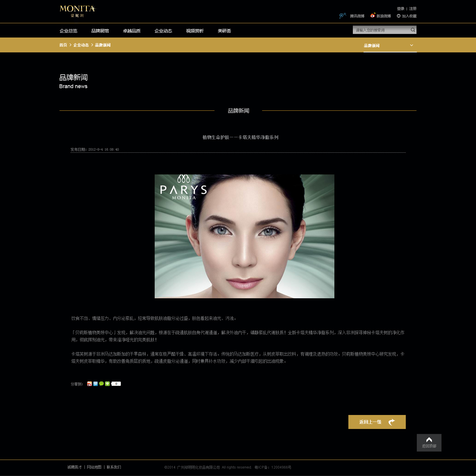The width and height of the screenshot is (476, 476).
Task: Go to 首页 in breadcrumb
Action: coord(63,45)
